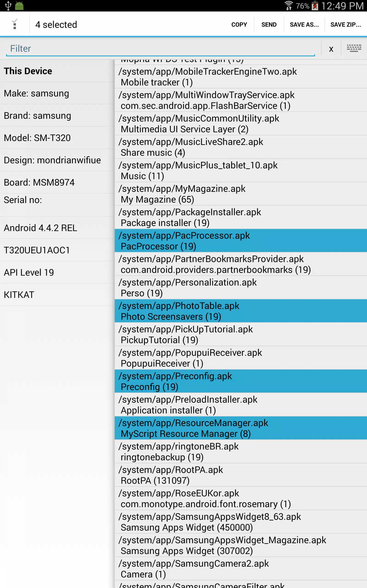Deselect the Preconfig.apk entry
Viewport: 367px width, 588px height.
coord(241,381)
